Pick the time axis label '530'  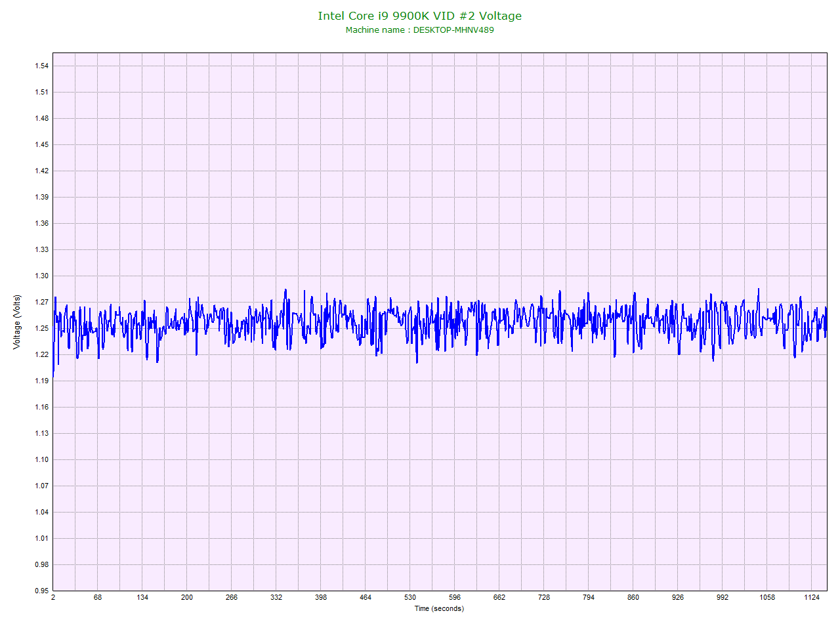coord(410,597)
